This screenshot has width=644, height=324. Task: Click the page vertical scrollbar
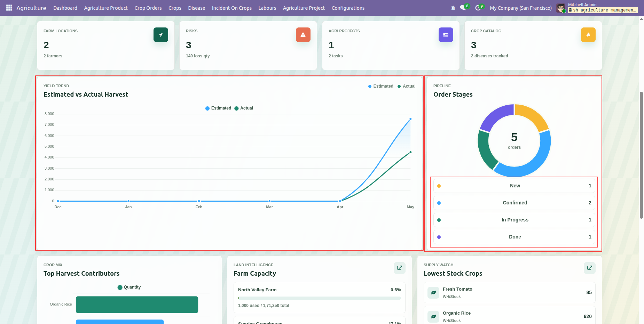tap(641, 155)
